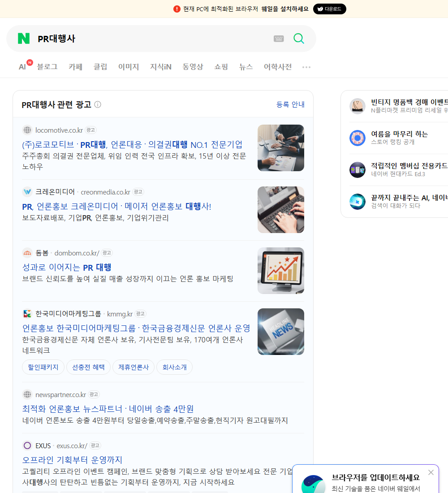Click the 웨일을 설치하세요 banner text

[x=284, y=9]
